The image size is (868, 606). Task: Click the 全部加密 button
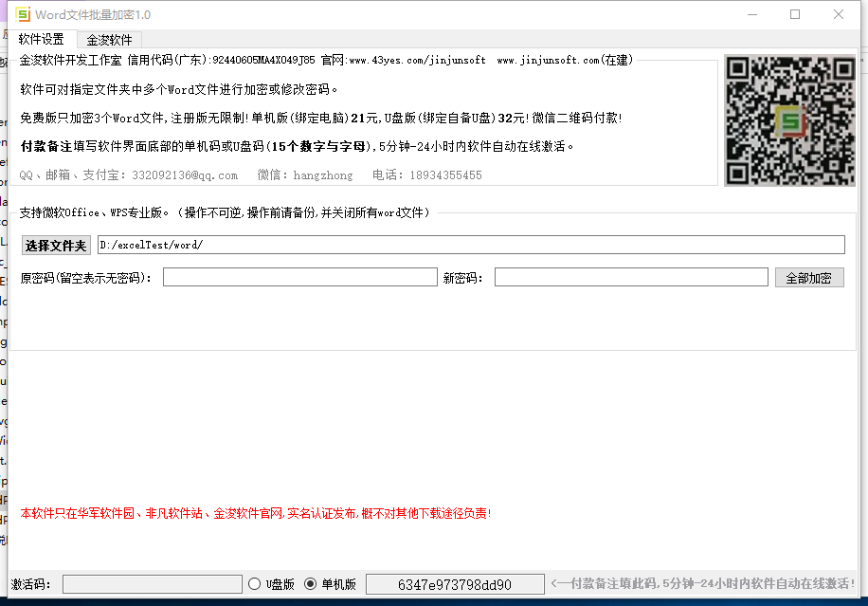click(x=809, y=277)
